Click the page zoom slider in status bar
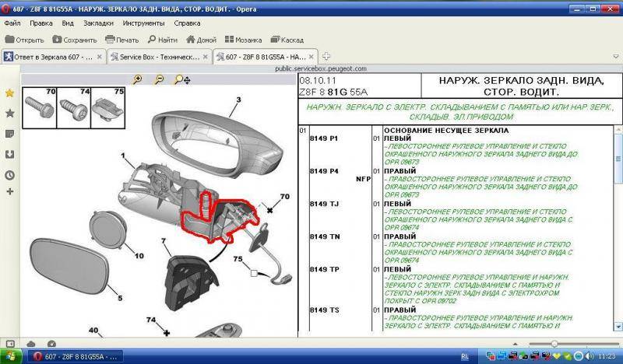The height and width of the screenshot is (364, 623). [x=553, y=343]
